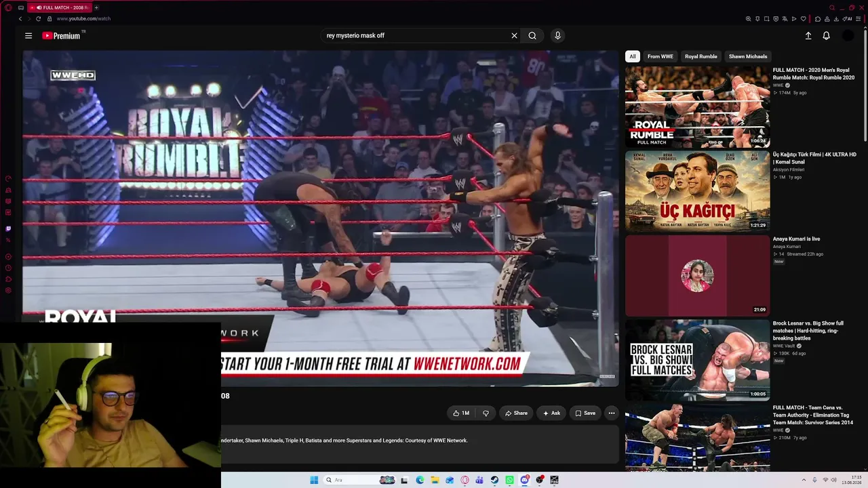Screen dimensions: 868x488
Task: Dislike the video
Action: point(486,413)
